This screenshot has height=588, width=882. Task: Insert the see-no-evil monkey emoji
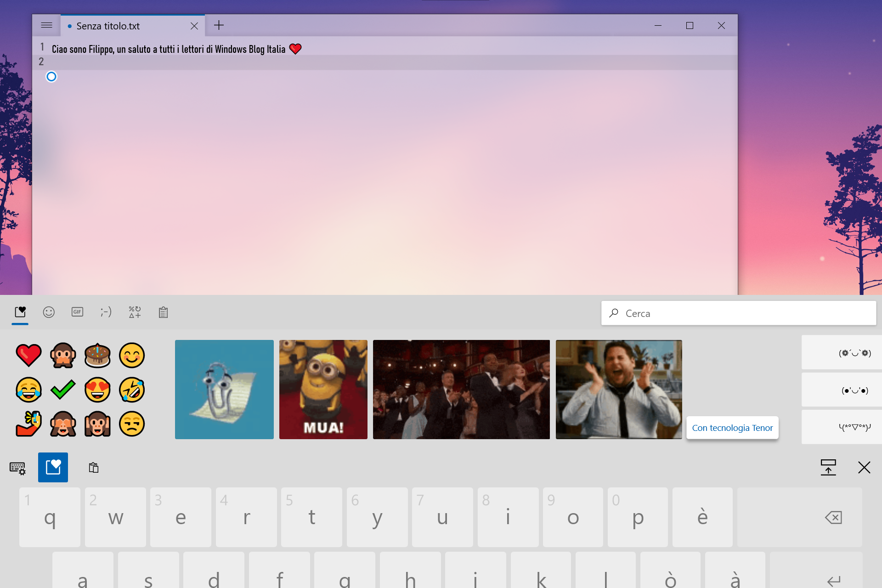pos(63,424)
